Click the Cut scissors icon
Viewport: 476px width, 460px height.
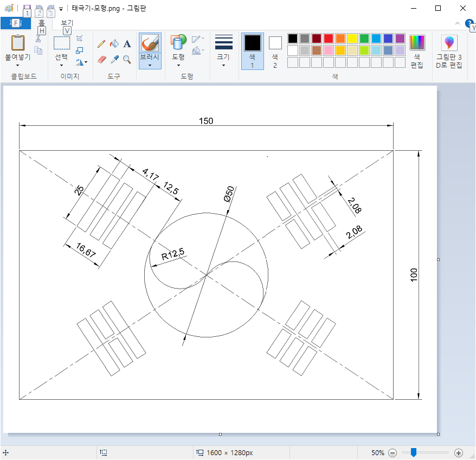[x=38, y=39]
